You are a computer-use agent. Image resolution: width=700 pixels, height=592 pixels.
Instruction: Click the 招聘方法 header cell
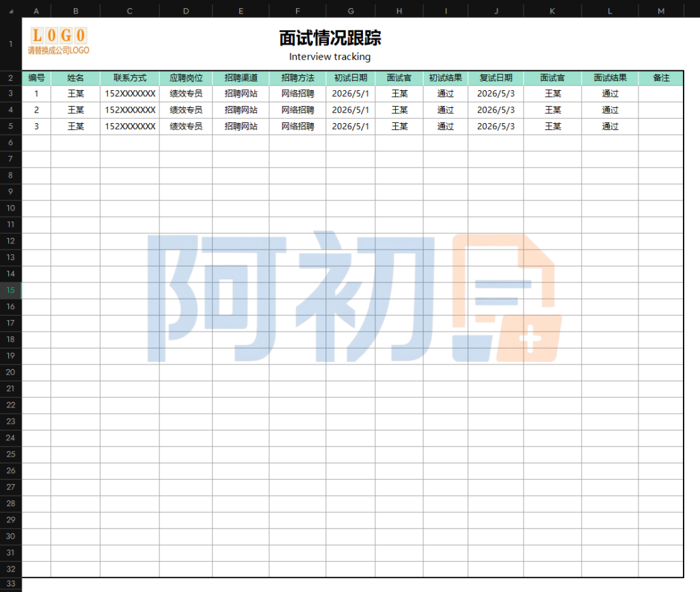tap(297, 78)
